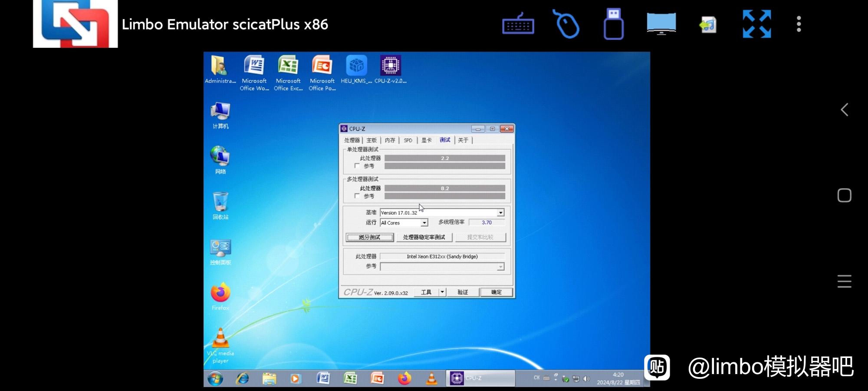Launch PowerPoint from the taskbar

click(377, 378)
